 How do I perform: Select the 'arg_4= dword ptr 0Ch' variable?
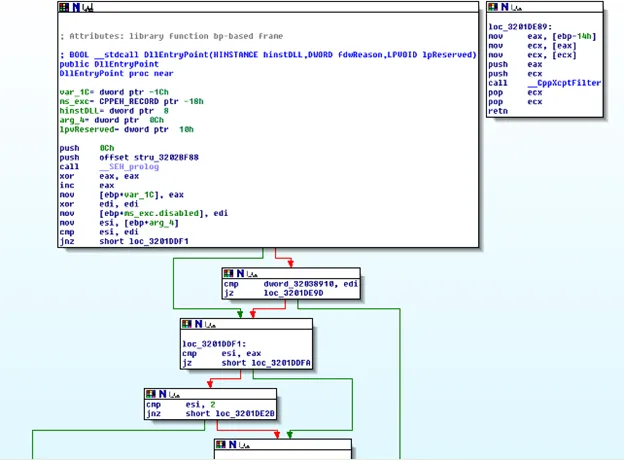click(111, 120)
